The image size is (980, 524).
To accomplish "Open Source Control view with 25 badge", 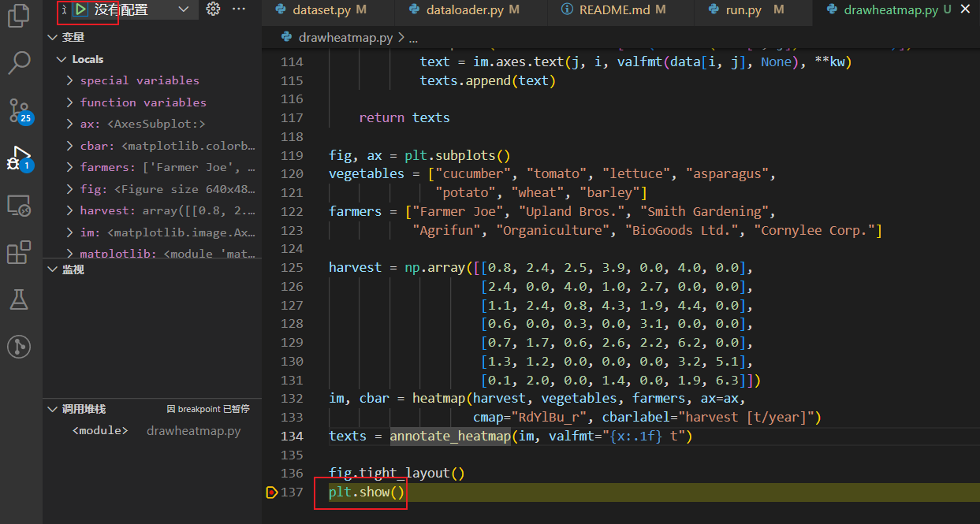I will pos(19,111).
